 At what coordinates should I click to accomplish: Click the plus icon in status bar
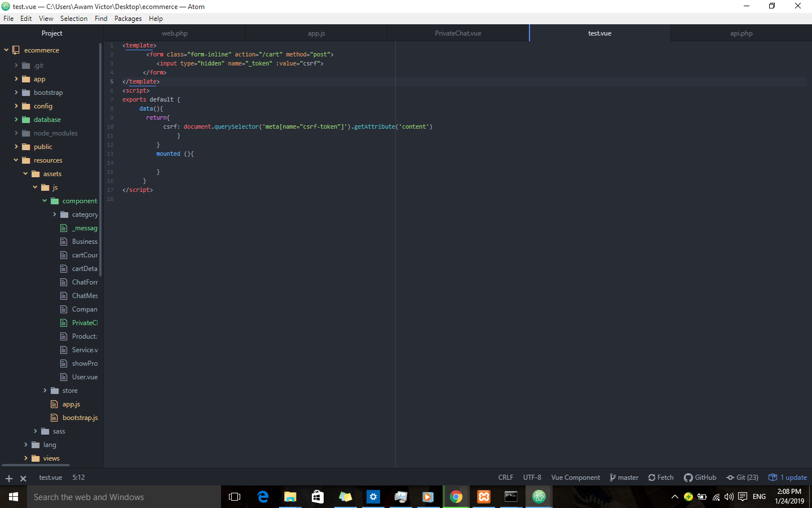click(x=9, y=478)
